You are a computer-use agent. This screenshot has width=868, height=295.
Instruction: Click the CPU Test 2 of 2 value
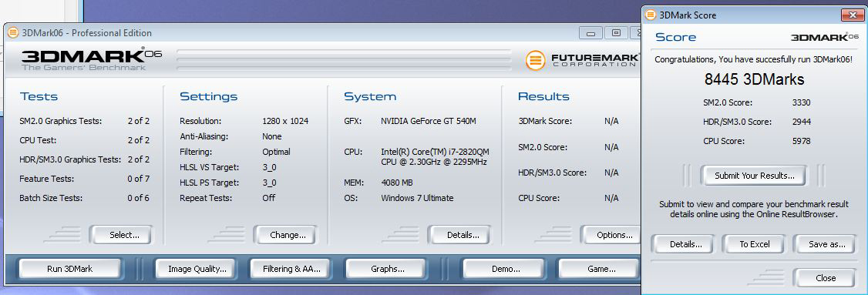click(x=139, y=140)
